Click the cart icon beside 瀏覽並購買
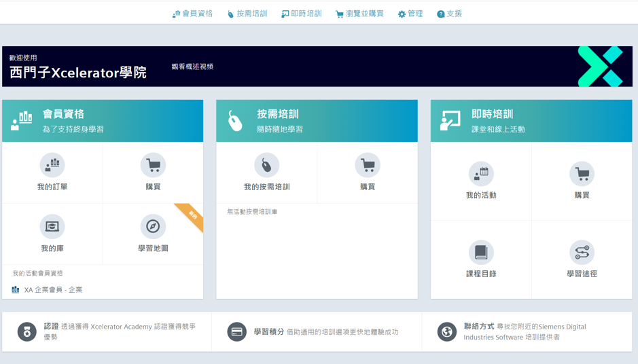The height and width of the screenshot is (364, 638). tap(339, 14)
